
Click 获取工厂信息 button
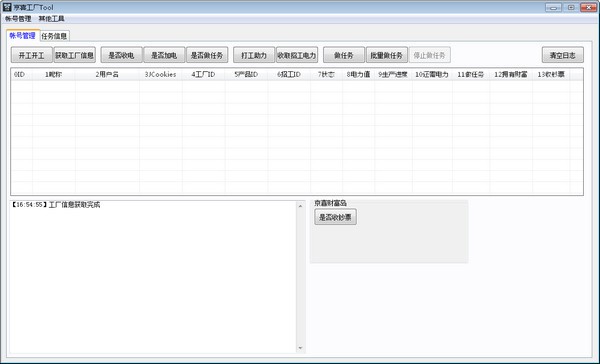click(75, 55)
